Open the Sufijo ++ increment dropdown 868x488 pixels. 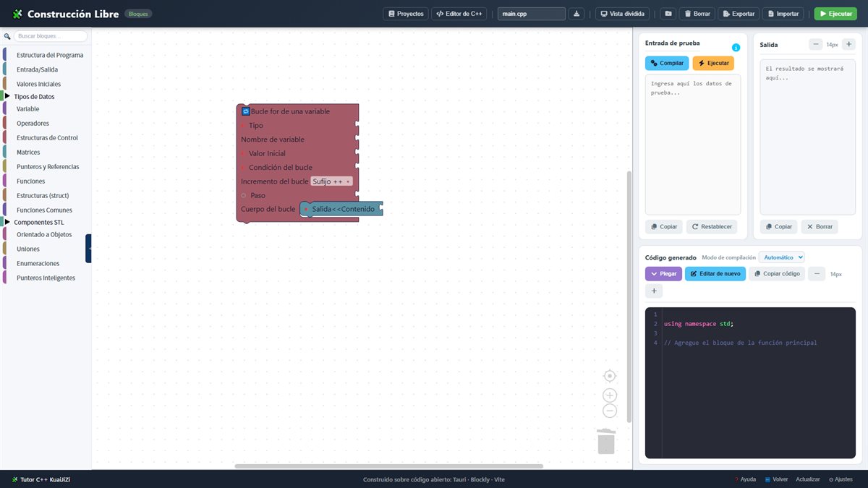coord(332,181)
